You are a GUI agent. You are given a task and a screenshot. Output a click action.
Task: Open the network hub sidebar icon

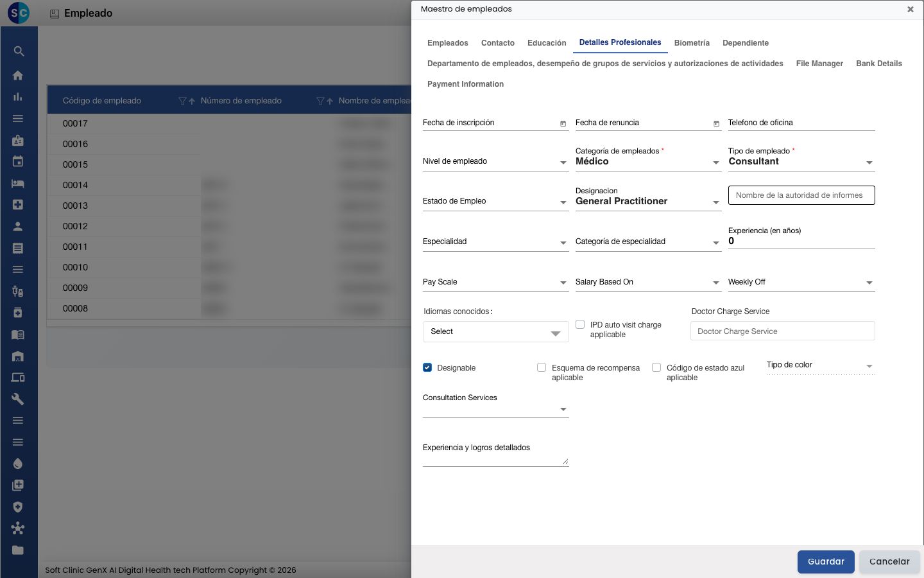18,529
